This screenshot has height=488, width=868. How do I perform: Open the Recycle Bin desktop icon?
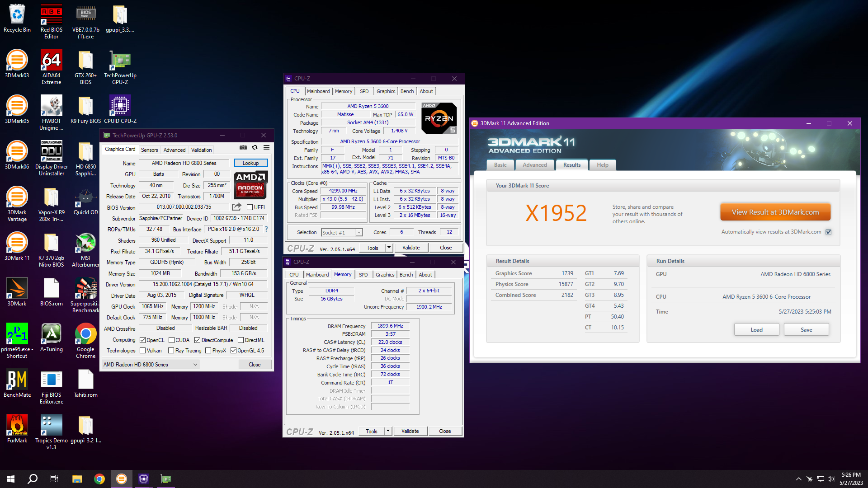pos(17,18)
